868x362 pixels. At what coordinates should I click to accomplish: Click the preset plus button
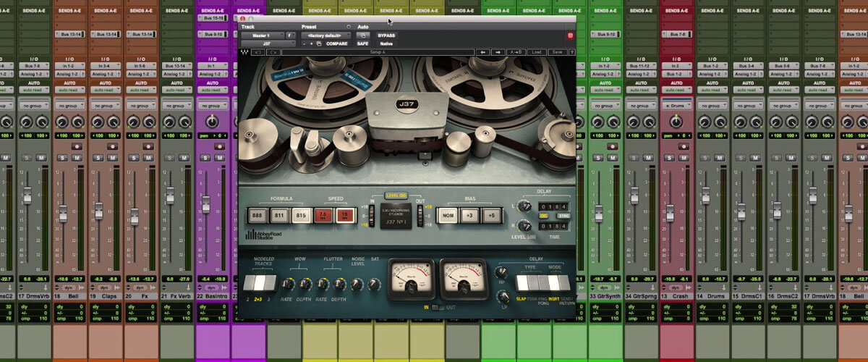(312, 43)
